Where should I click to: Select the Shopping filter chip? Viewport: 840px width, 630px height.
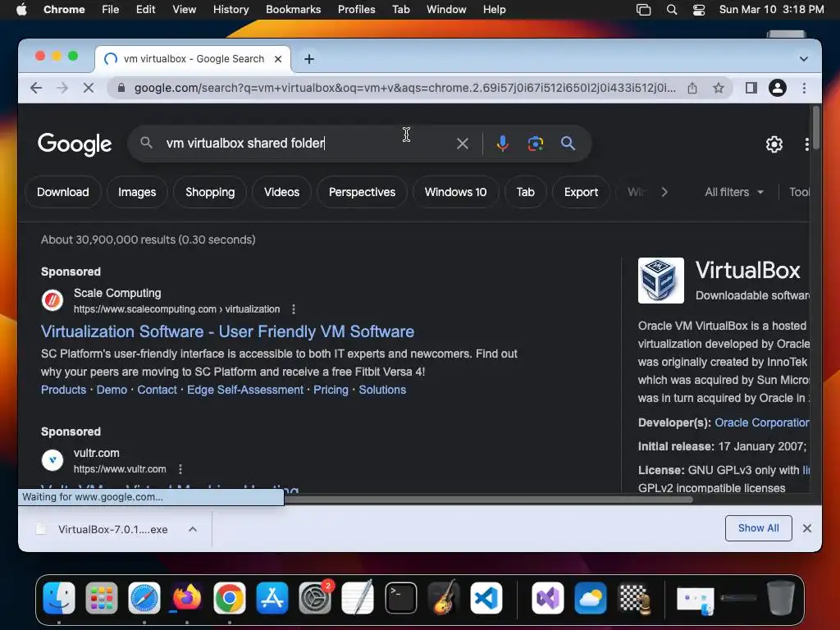pos(210,192)
